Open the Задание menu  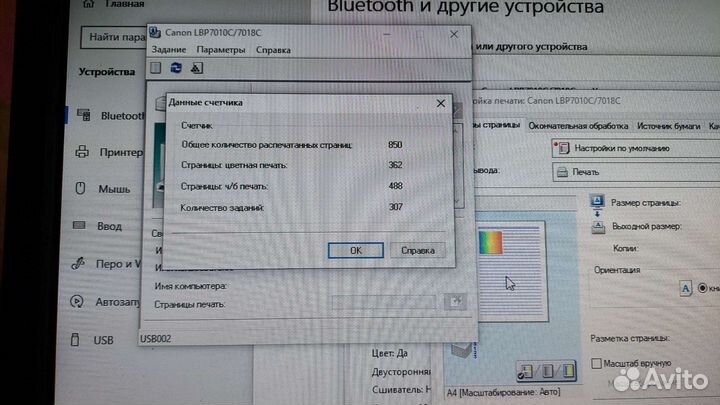[169, 50]
